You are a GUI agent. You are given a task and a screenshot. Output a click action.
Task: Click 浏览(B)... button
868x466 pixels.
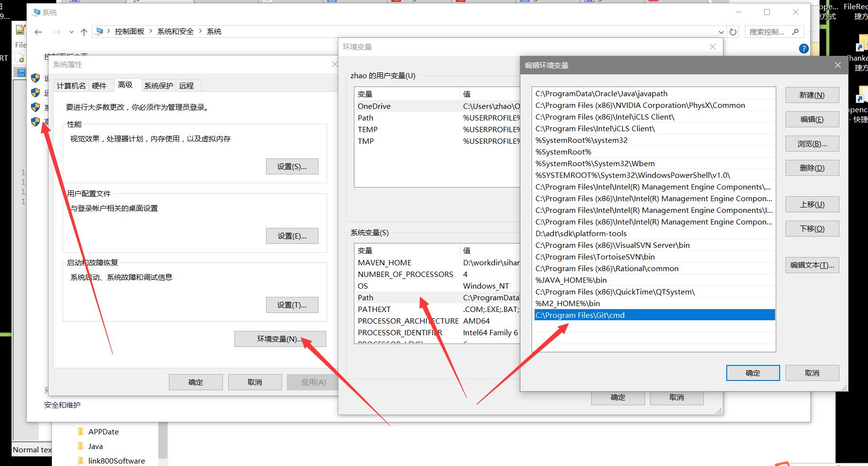(x=812, y=144)
